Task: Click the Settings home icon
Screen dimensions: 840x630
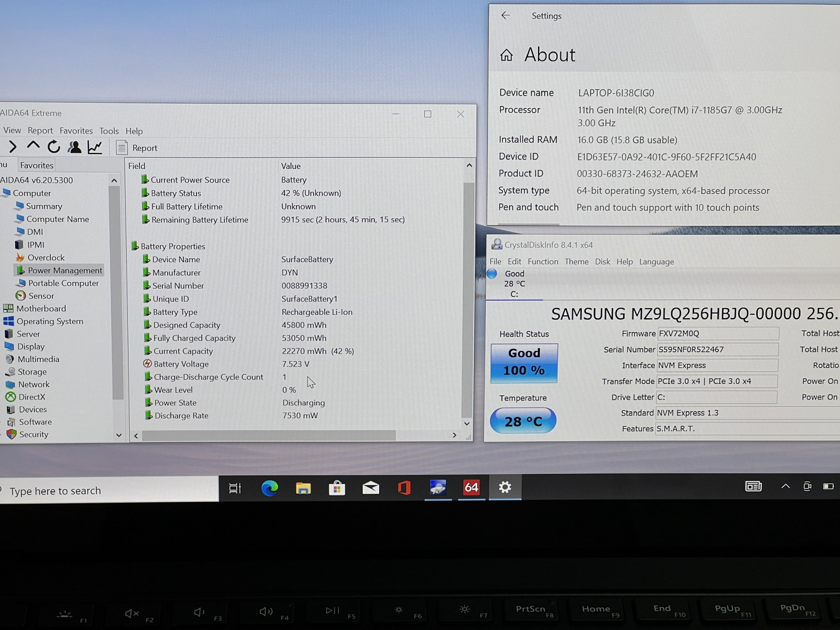Action: (506, 55)
